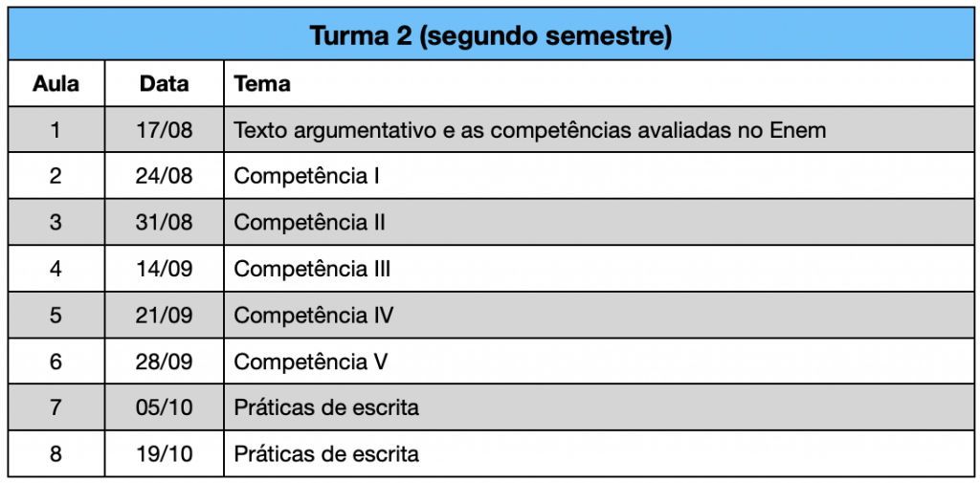Select the date cell 05/10
Screen dimensions: 980x483
click(165, 406)
